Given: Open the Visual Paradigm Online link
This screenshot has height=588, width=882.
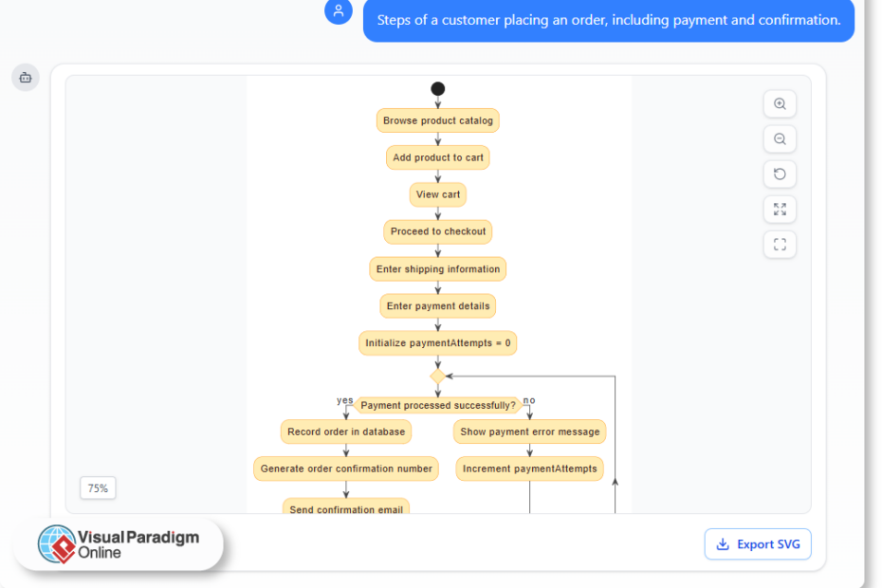Looking at the screenshot, I should (x=138, y=543).
